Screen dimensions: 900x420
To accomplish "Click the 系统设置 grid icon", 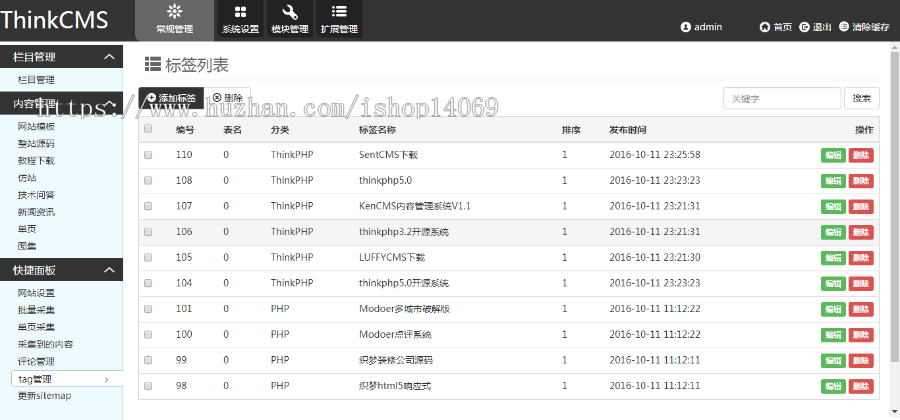I will click(x=240, y=12).
